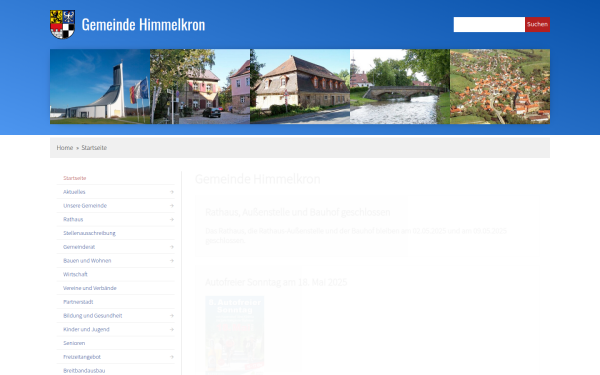This screenshot has width=600, height=375.
Task: Click the aerial village view photo
Action: [500, 86]
